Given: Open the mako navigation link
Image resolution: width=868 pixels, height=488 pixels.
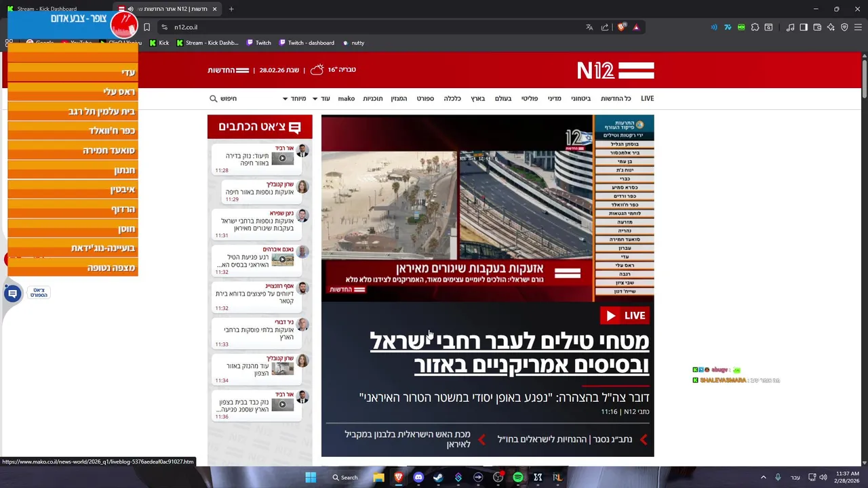Looking at the screenshot, I should [x=347, y=98].
